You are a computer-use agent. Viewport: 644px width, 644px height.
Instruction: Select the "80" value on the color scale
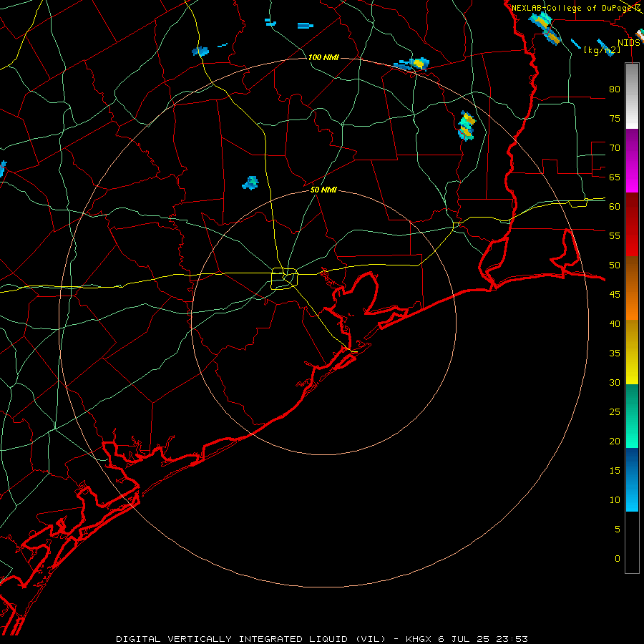click(x=615, y=89)
